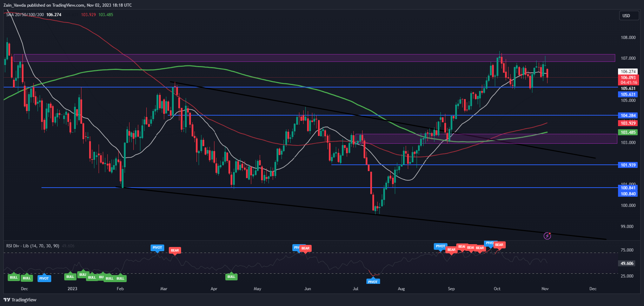Click the 25.000 RSI axis value

pos(627,276)
